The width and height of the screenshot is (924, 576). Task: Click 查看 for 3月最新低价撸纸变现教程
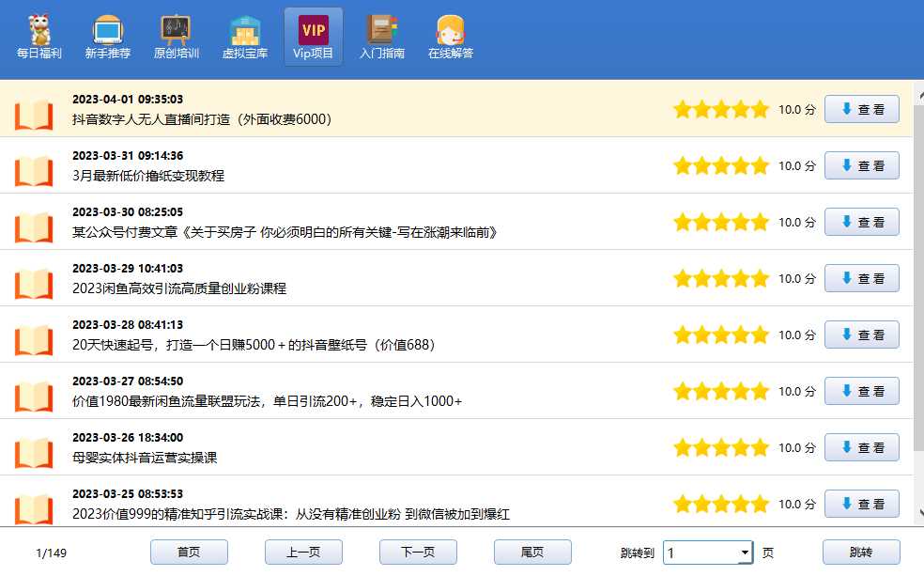pyautogui.click(x=861, y=165)
